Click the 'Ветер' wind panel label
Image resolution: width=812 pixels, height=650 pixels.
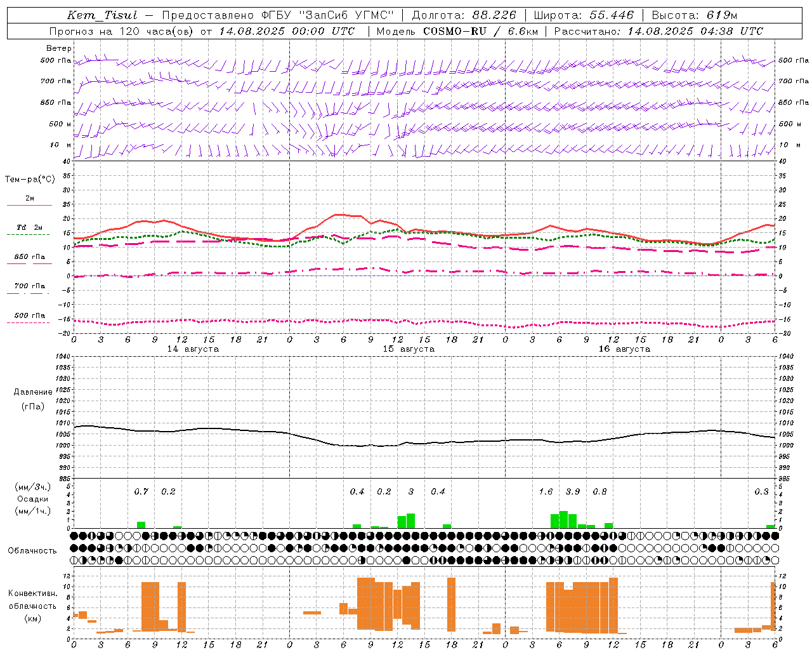59,48
